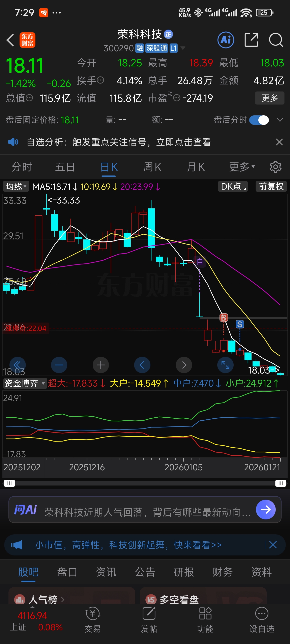
Task: Close the 自选分析 notification
Action: tap(279, 142)
